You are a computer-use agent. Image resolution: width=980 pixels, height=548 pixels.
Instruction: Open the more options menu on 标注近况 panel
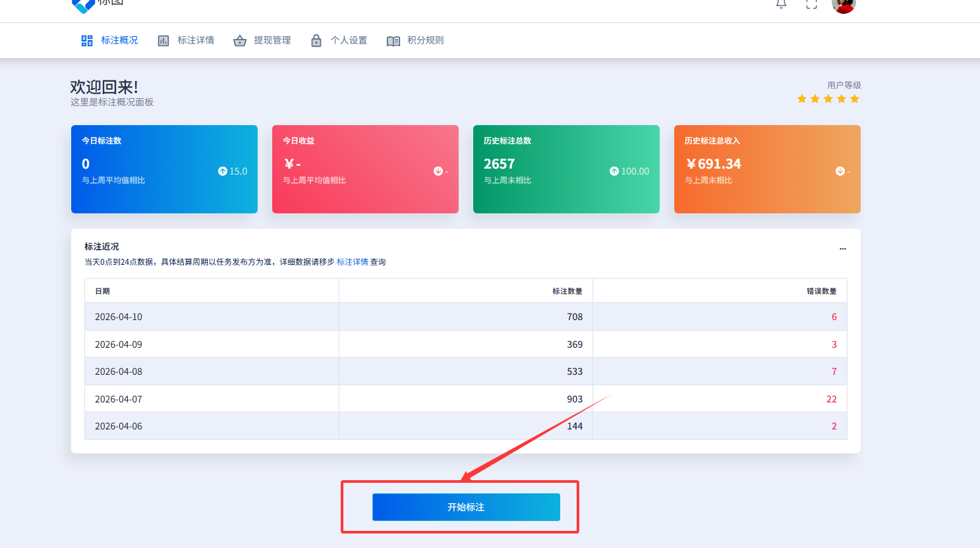coord(843,248)
